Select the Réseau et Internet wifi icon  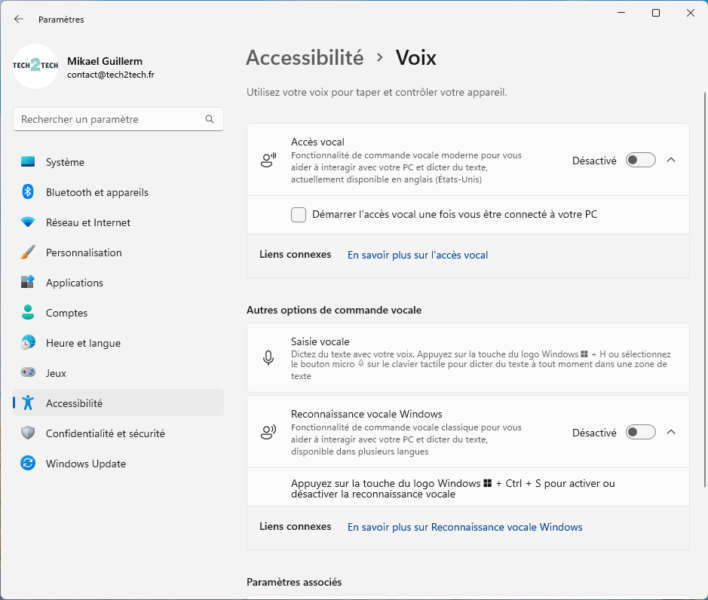click(x=28, y=222)
